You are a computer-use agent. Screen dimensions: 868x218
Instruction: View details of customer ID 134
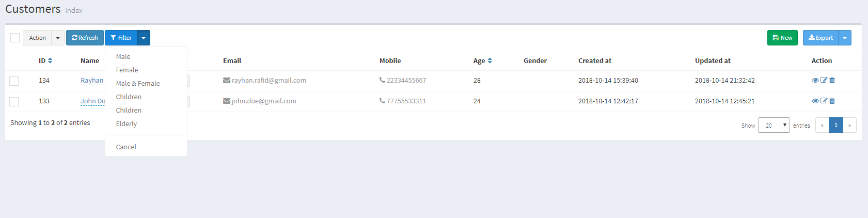[815, 80]
